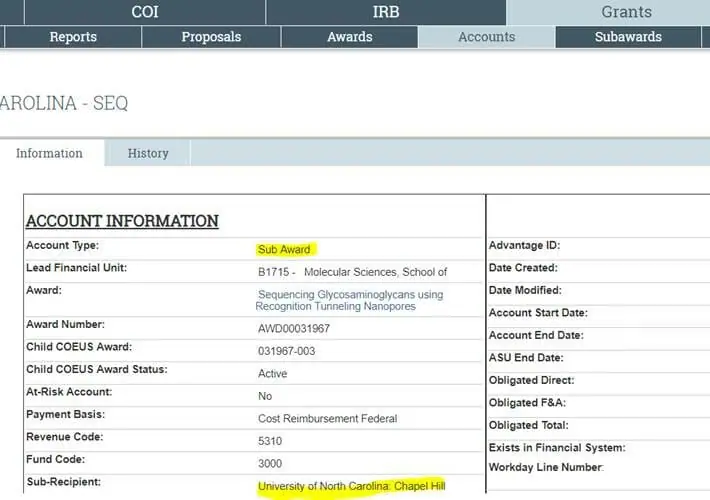
Task: Navigate to the Awards tab
Action: [350, 37]
